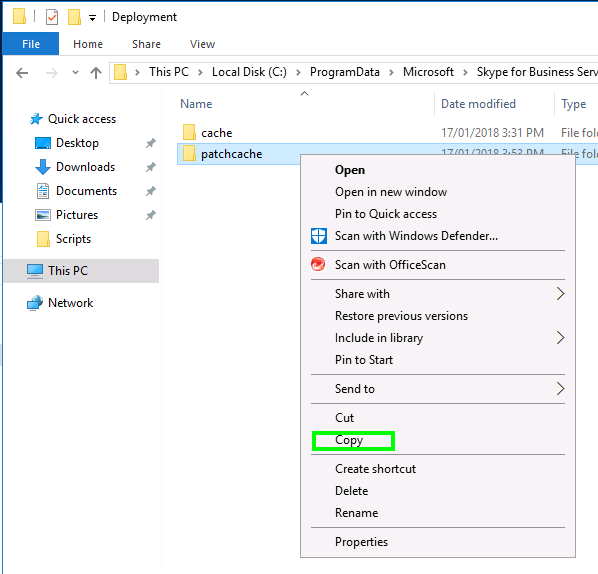
Task: Click the folder icon in the address bar
Action: [x=121, y=72]
